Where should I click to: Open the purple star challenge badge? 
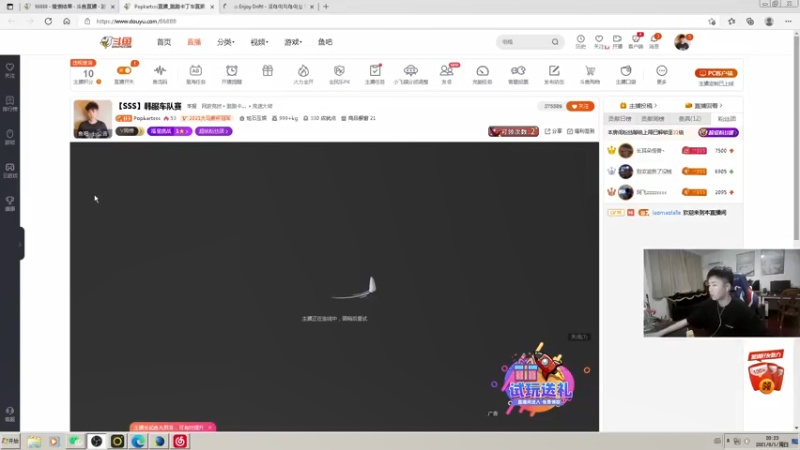click(x=169, y=131)
